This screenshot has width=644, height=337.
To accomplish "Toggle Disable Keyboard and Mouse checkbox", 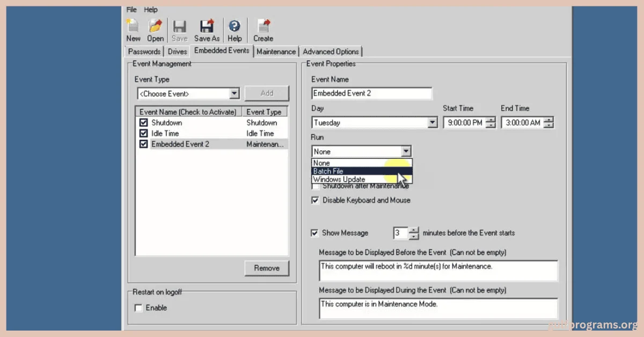I will (316, 200).
